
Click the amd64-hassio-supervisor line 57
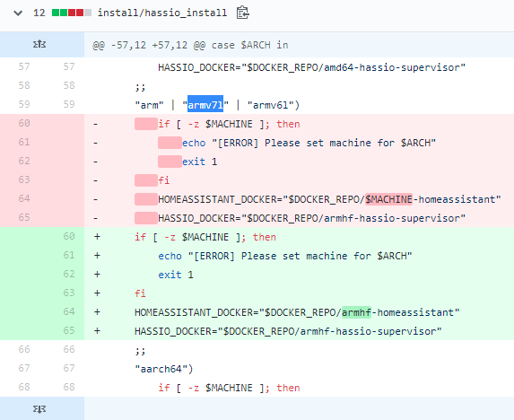tap(311, 67)
